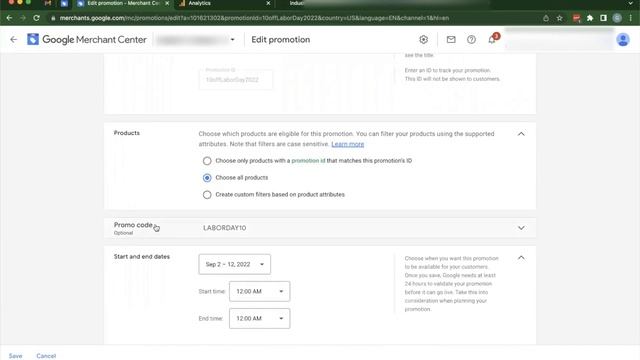
Task: Open the tab search dropdown in Chrome
Action: pyautogui.click(x=631, y=3)
